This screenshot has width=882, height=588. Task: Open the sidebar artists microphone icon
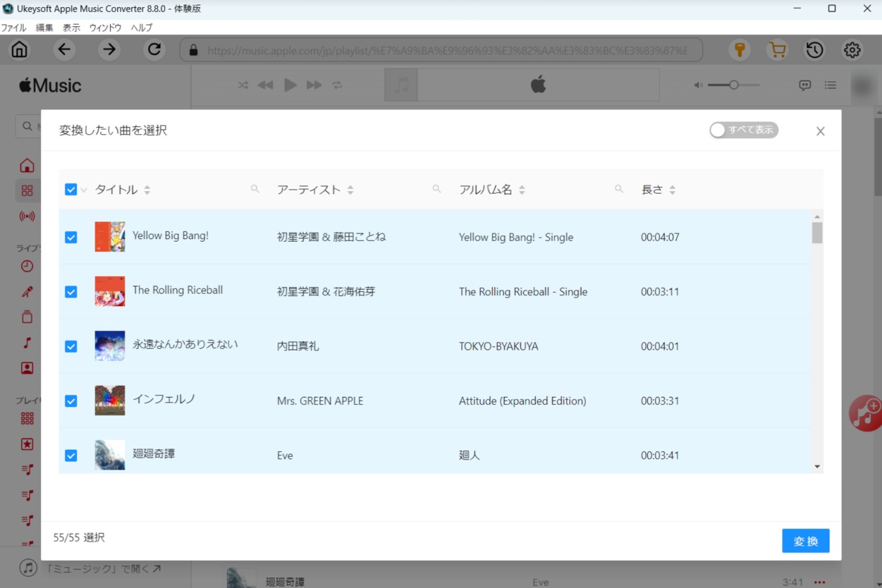(x=27, y=291)
